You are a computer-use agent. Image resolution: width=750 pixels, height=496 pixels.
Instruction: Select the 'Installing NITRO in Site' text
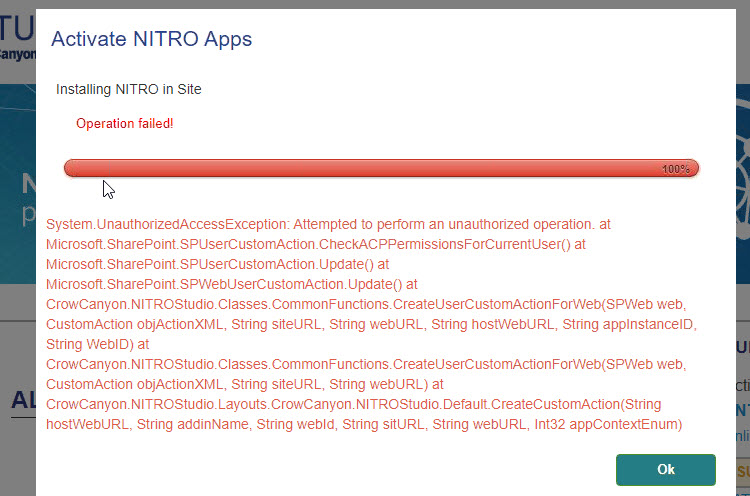coord(128,89)
